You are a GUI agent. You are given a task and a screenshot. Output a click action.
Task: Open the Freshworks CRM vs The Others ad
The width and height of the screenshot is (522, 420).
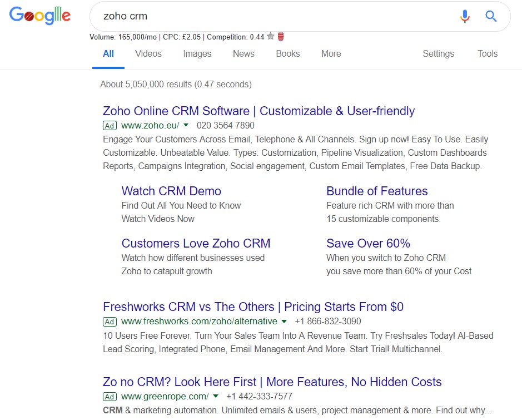(x=253, y=307)
